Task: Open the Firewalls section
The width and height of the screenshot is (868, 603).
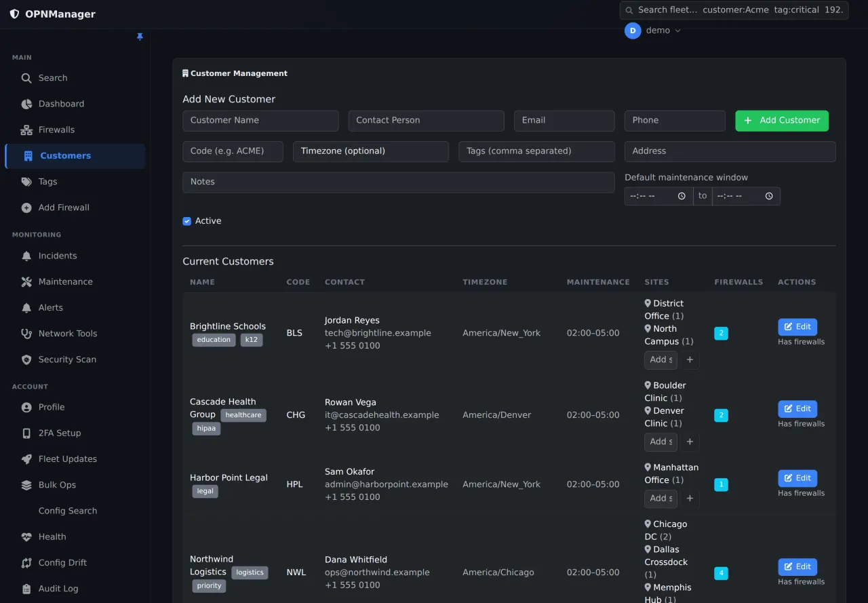Action: [75, 130]
